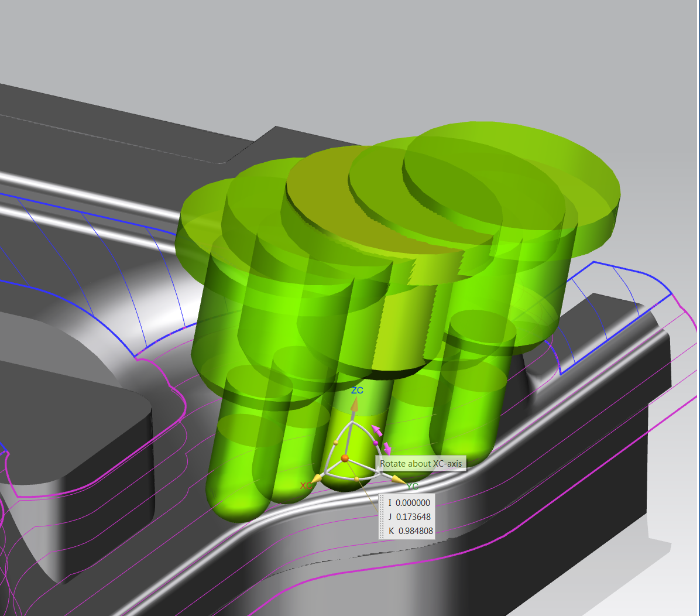Select the orange origin sphere of the manipulator
The image size is (700, 616).
345,458
